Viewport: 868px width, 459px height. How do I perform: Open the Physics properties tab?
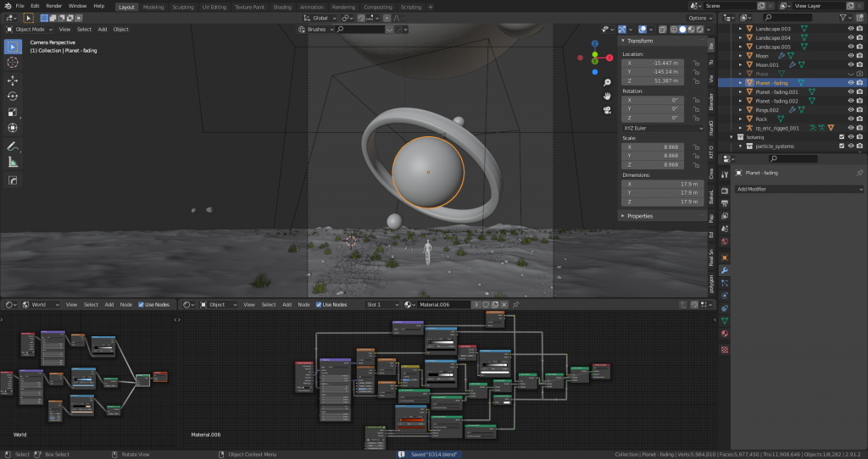725,296
